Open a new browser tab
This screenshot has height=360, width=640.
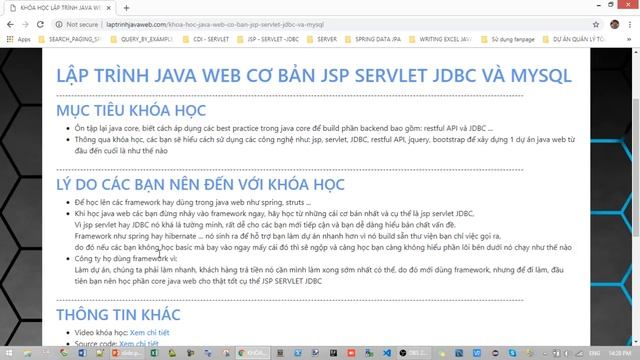pos(126,8)
